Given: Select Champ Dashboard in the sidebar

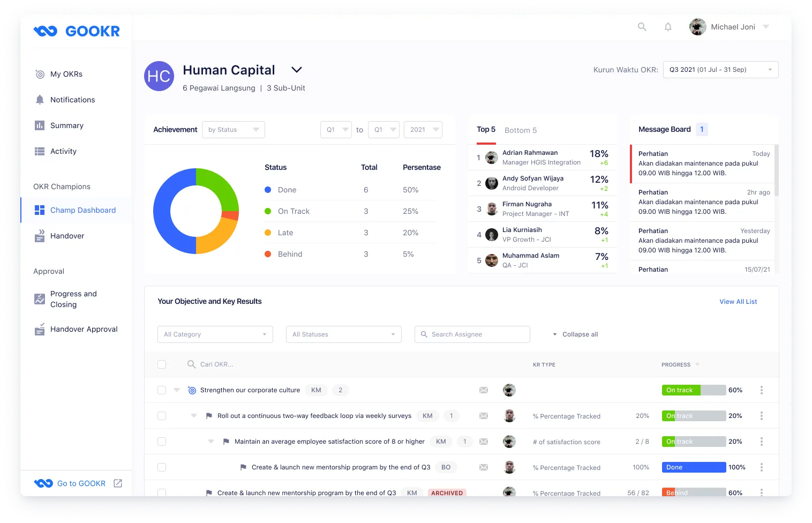Looking at the screenshot, I should pos(82,210).
